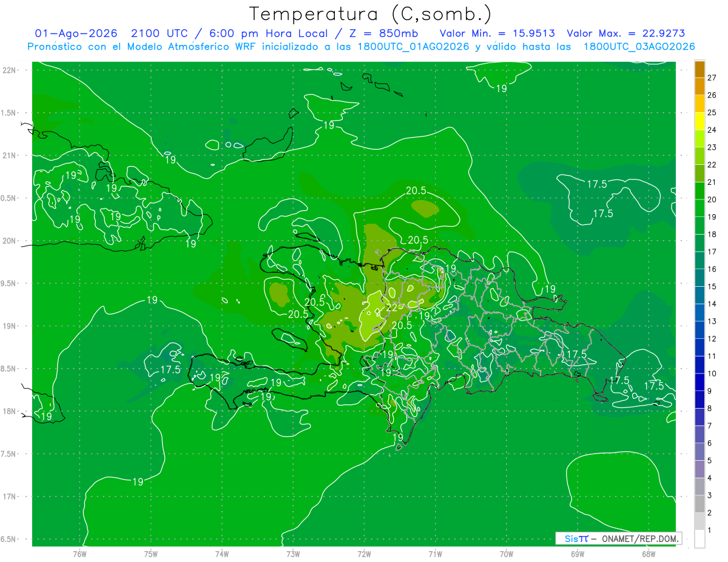Screen dimensions: 728x562
Task: Click the '19N' latitude axis label
Action: point(10,326)
